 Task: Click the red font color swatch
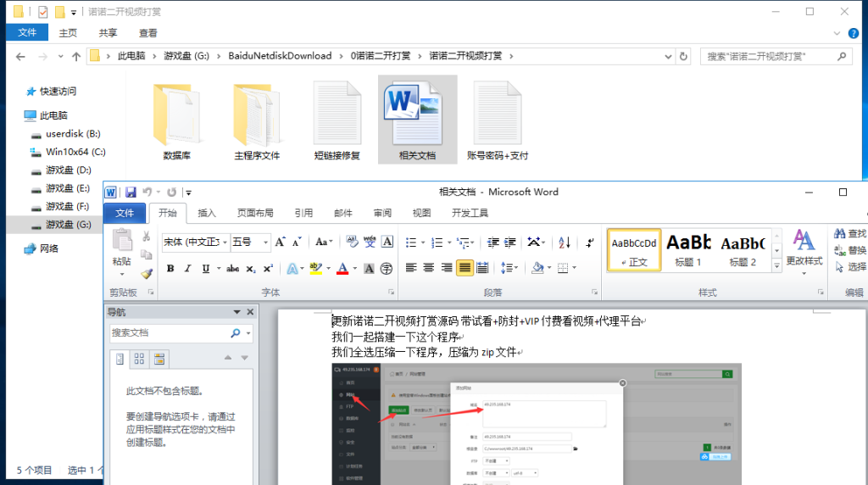pos(342,269)
